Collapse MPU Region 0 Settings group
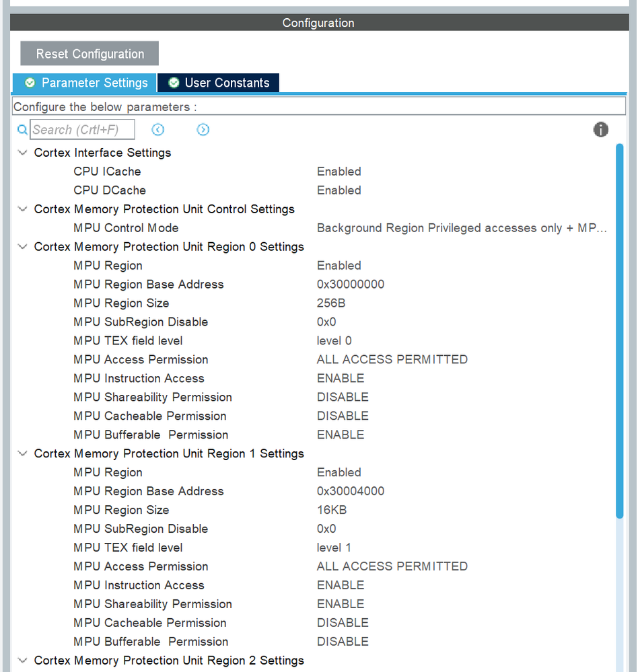 (x=22, y=247)
